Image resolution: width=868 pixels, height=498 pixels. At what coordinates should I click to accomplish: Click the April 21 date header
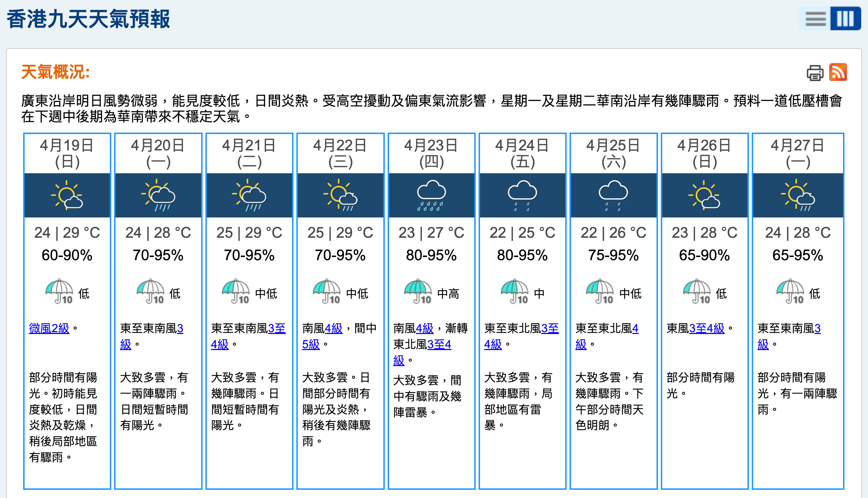pos(249,153)
